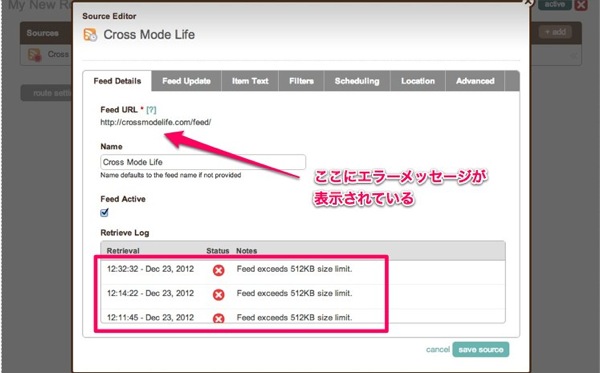Screen dimensions: 600x373
Task: Open the Item Text tab
Action: tap(250, 81)
